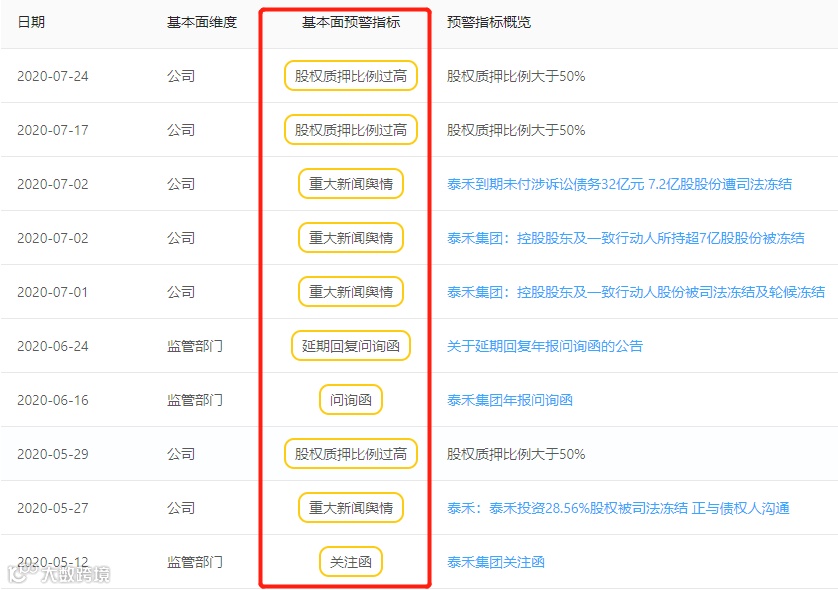Click 股权质押比例大于50% in 2020-07-24 row
This screenshot has height=590, width=838.
516,76
